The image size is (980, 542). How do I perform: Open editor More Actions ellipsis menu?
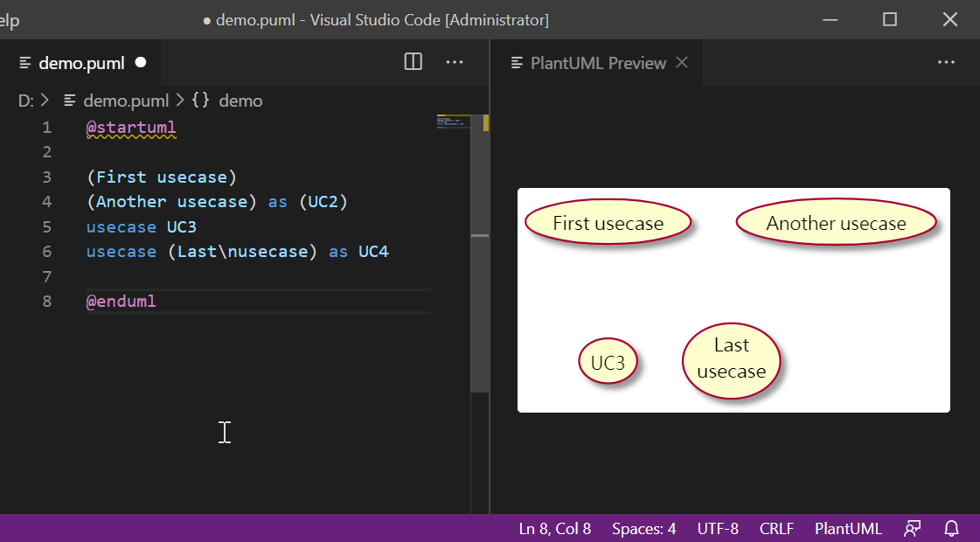454,62
